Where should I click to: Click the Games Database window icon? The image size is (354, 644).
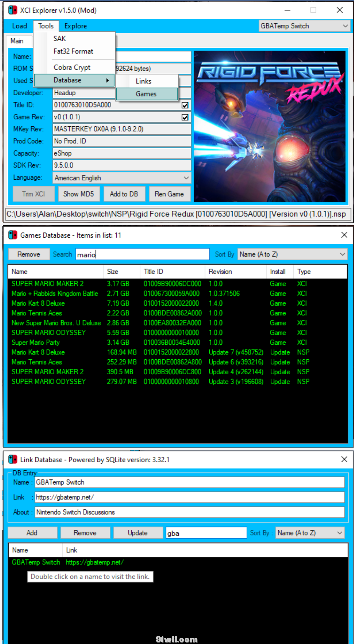click(13, 235)
